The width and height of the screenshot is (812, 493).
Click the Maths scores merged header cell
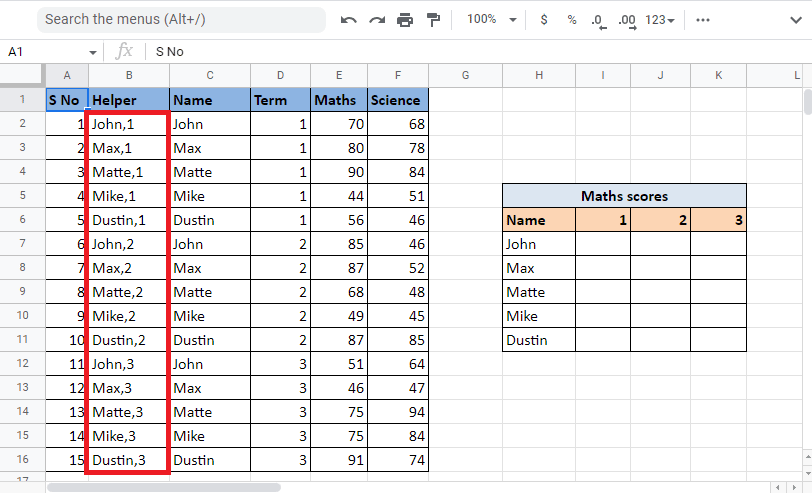624,196
